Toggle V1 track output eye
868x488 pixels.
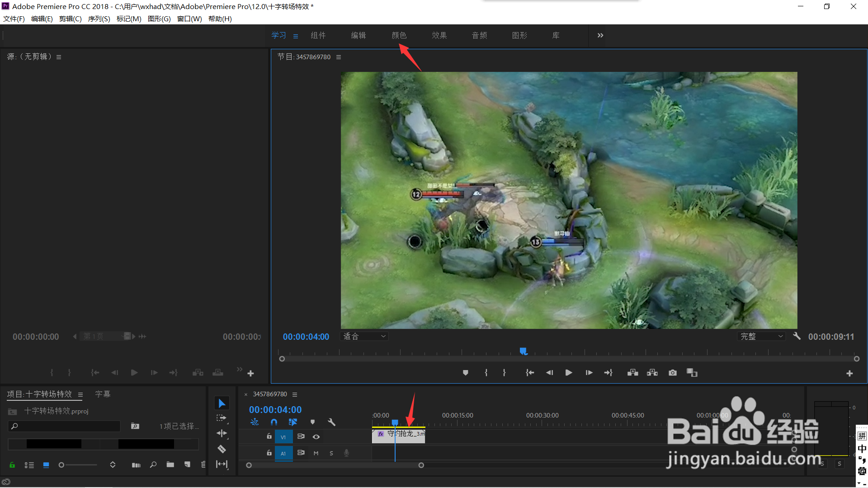coord(316,436)
